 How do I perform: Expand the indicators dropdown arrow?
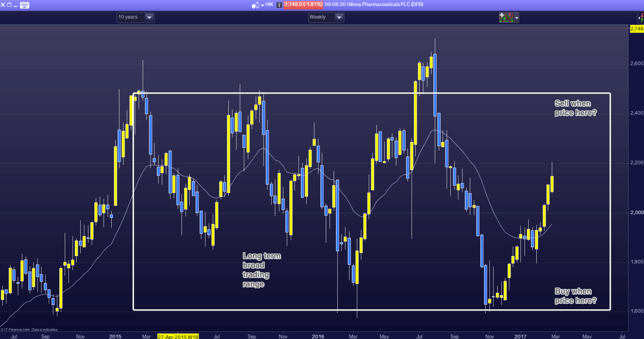[x=517, y=18]
